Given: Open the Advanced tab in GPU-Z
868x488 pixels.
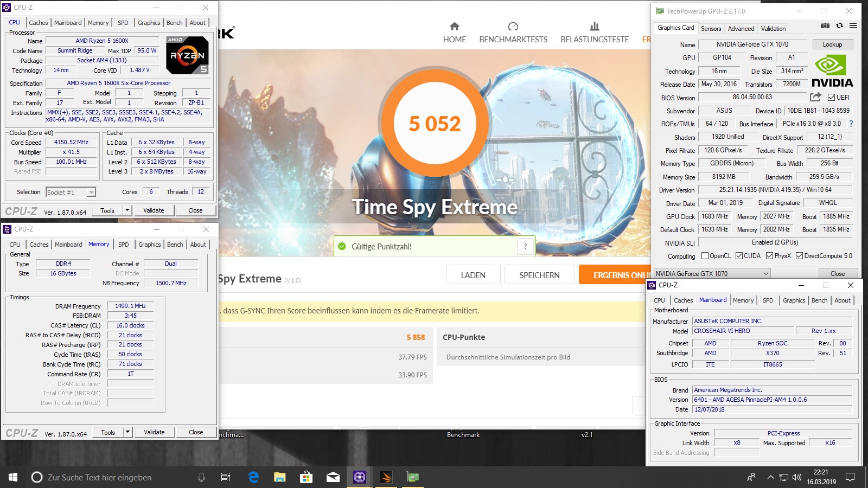Looking at the screenshot, I should (741, 29).
